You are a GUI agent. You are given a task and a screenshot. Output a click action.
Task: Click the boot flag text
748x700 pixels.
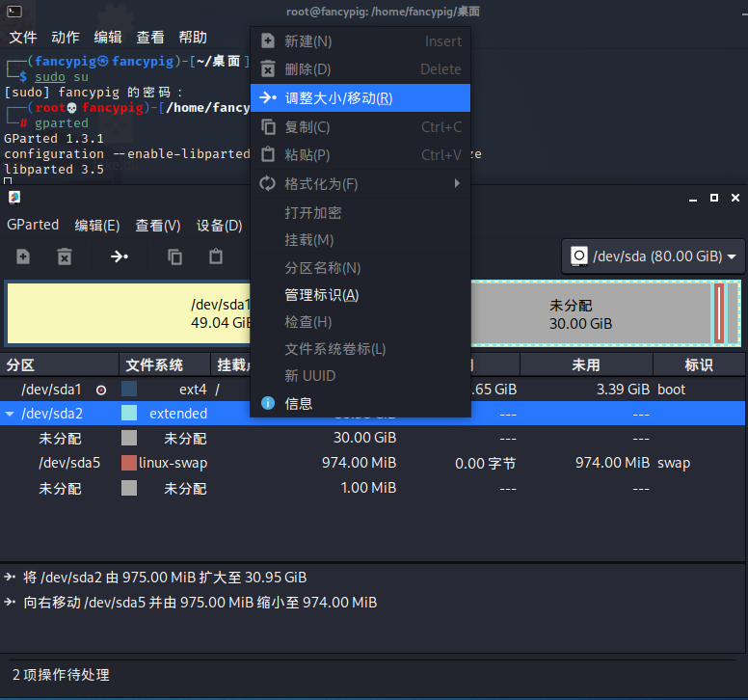click(x=671, y=390)
